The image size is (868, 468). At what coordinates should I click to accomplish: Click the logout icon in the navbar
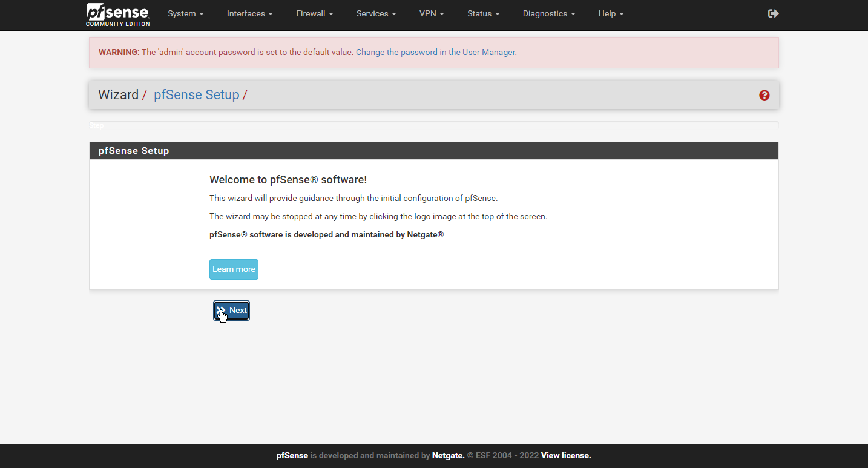click(773, 13)
